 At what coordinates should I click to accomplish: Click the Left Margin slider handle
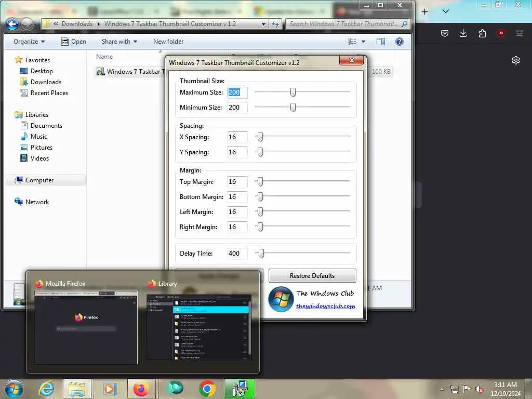[260, 212]
